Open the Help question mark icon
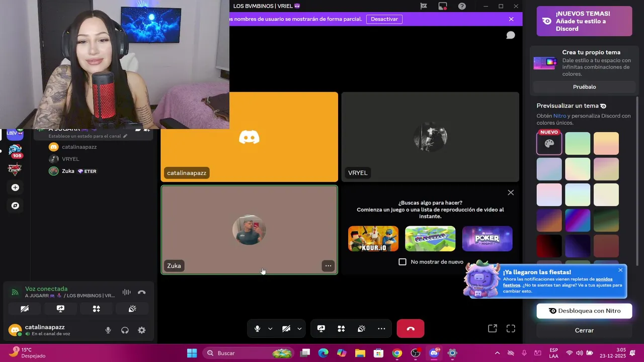The width and height of the screenshot is (644, 362). [x=462, y=6]
